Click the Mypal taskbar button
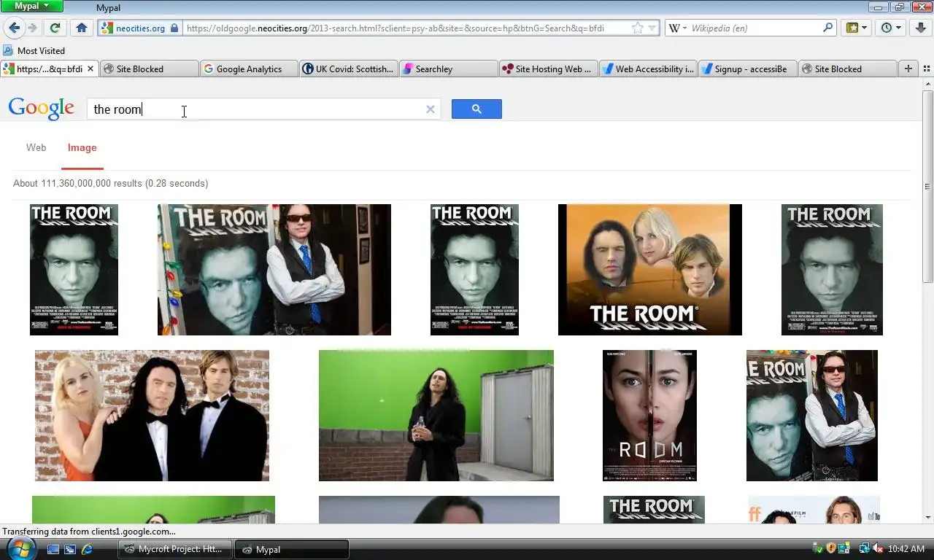This screenshot has height=560, width=934. coord(291,549)
